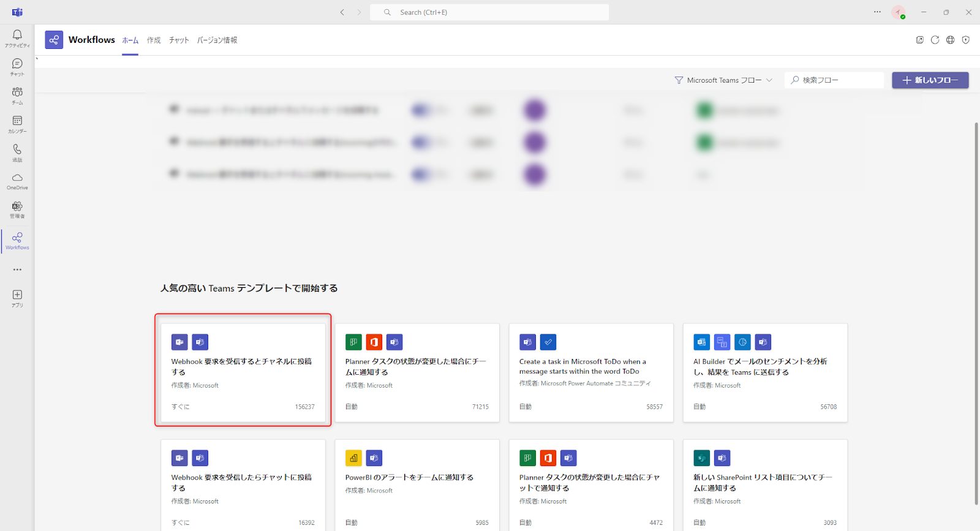Go forward with the right arrow
The image size is (980, 531).
[x=359, y=12]
